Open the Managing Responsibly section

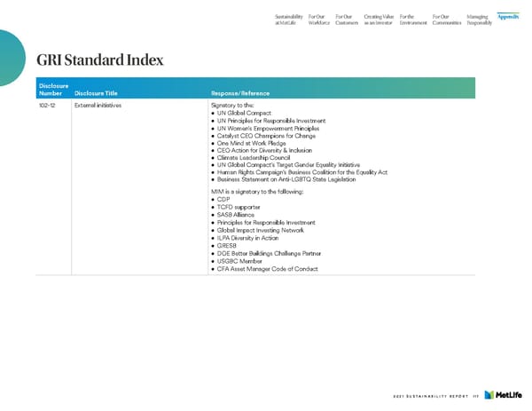pyautogui.click(x=478, y=20)
